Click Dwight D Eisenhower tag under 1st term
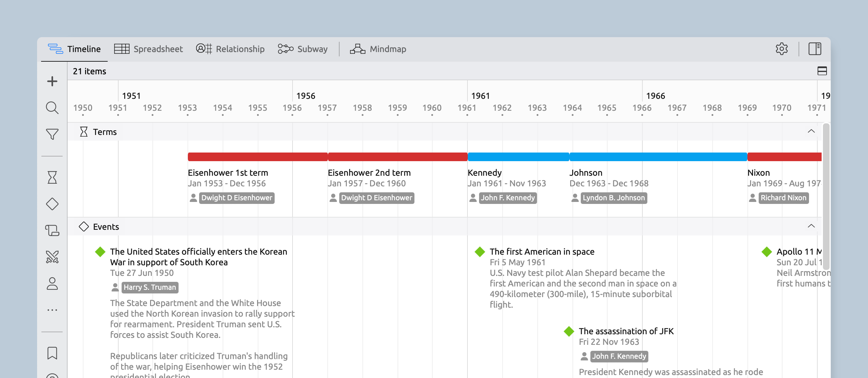 237,198
